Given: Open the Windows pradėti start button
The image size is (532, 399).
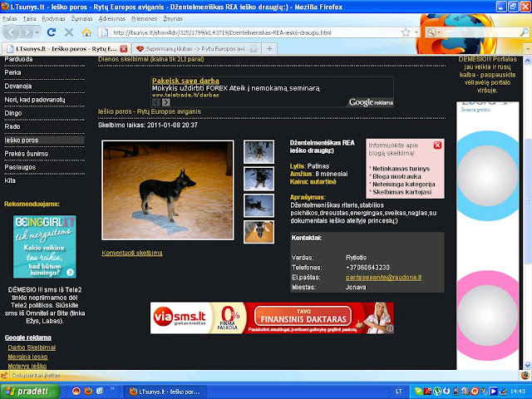Looking at the screenshot, I should [x=30, y=392].
